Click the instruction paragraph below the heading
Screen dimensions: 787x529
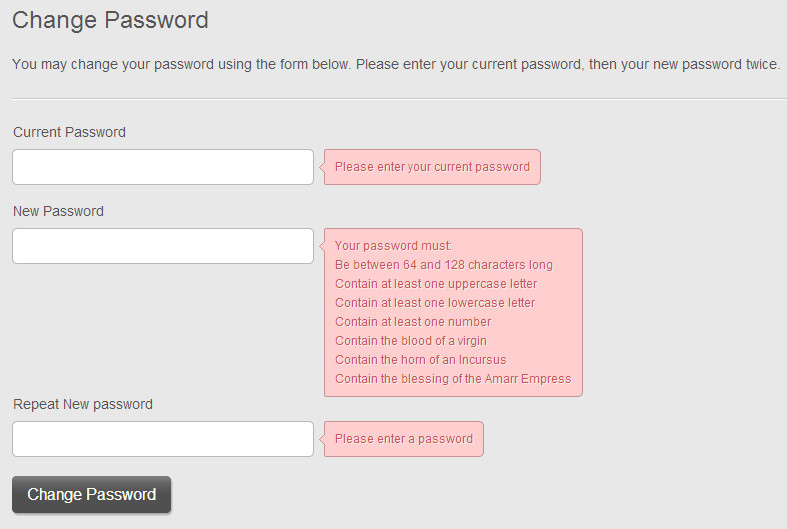pos(395,64)
